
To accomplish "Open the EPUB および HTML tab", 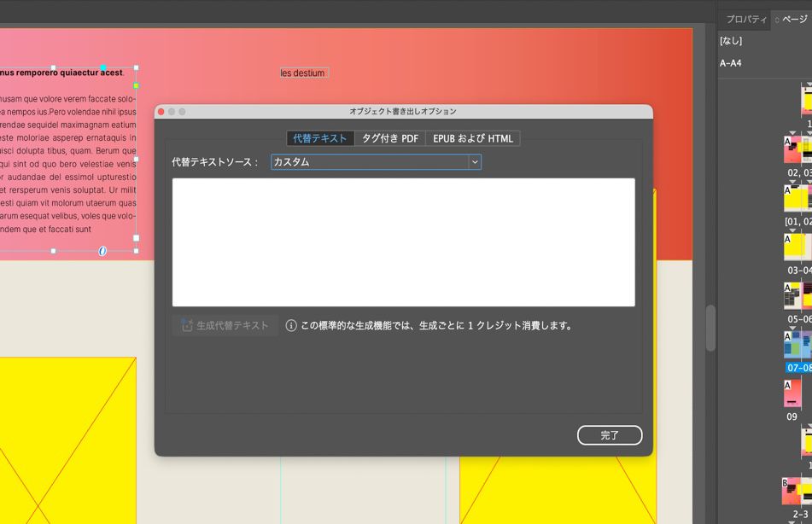I will click(x=473, y=138).
